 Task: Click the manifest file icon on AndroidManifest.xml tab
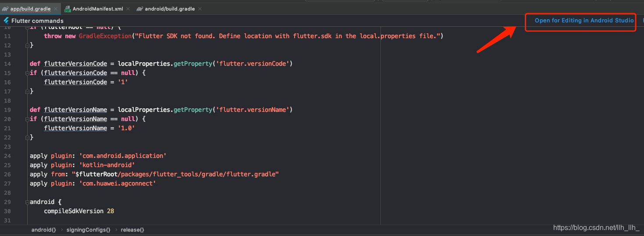[x=68, y=9]
